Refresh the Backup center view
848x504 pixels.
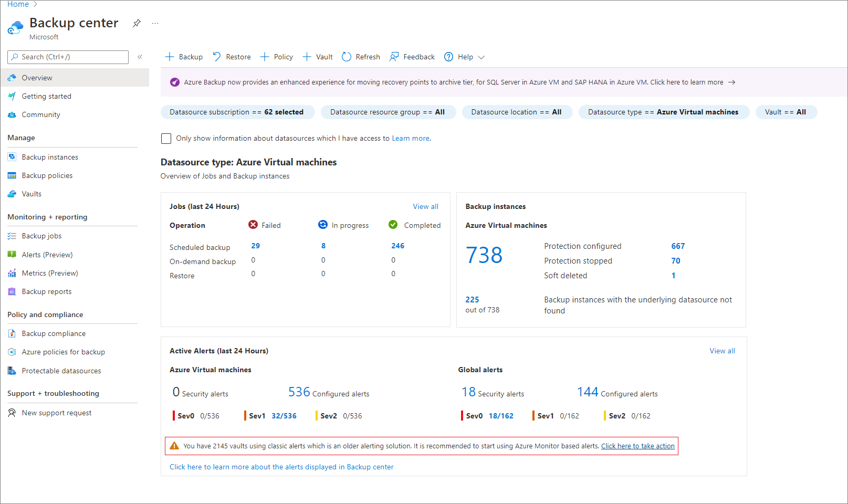point(361,57)
